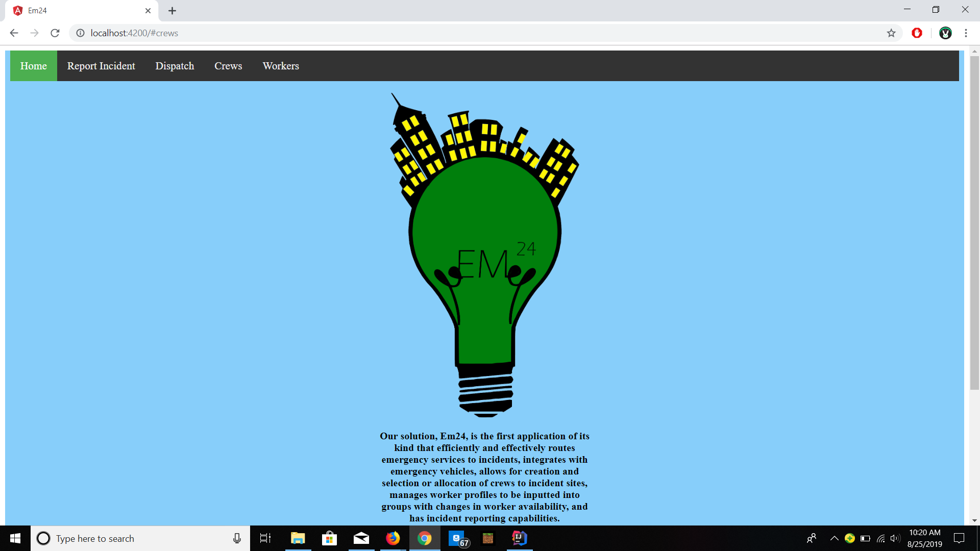Open Task View on the taskbar
Screen dimensions: 980x551
[265, 538]
